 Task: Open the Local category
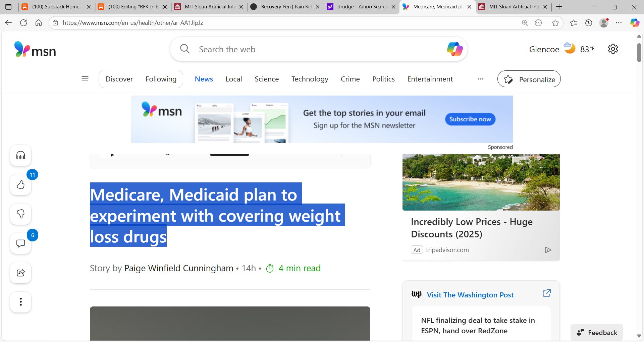[x=234, y=79]
